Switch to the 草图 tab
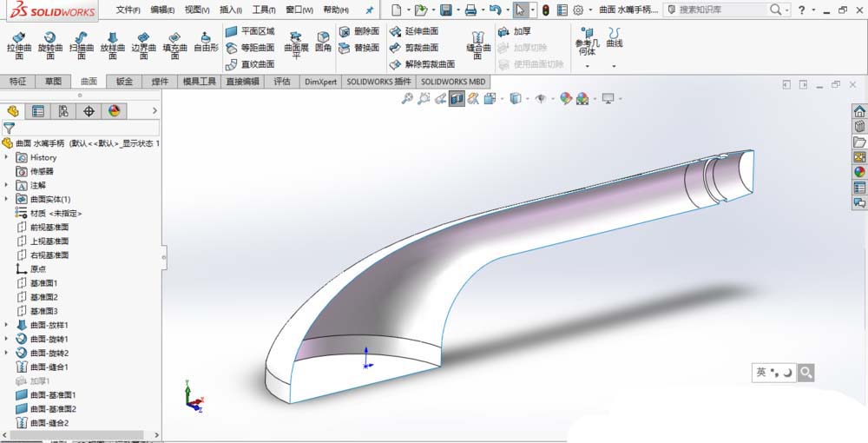 point(53,82)
